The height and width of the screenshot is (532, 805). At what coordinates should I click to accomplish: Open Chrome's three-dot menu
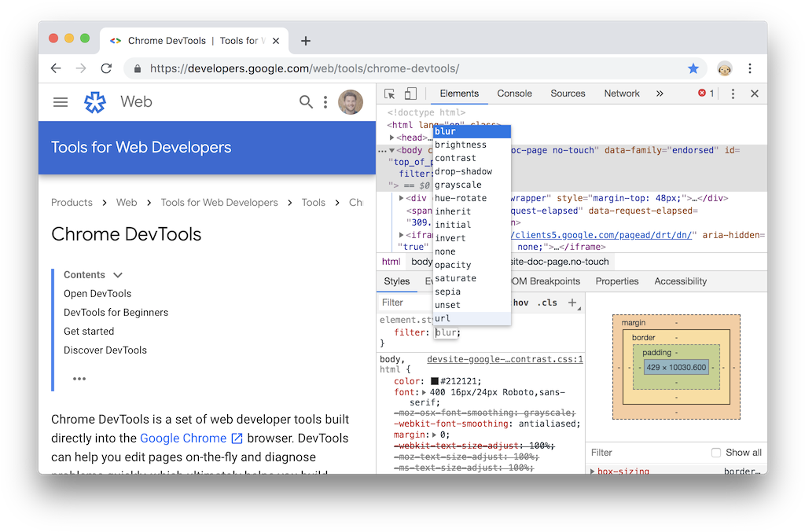point(750,68)
